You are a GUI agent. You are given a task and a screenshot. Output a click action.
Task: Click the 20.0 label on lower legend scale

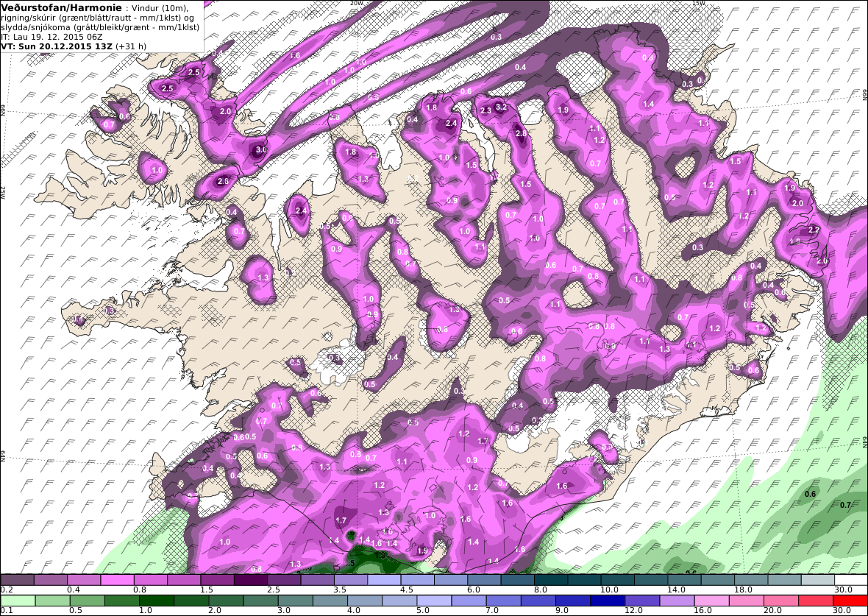click(x=772, y=610)
